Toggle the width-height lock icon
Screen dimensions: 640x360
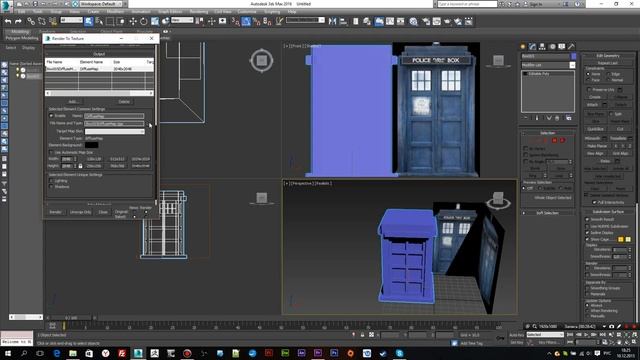[80, 166]
